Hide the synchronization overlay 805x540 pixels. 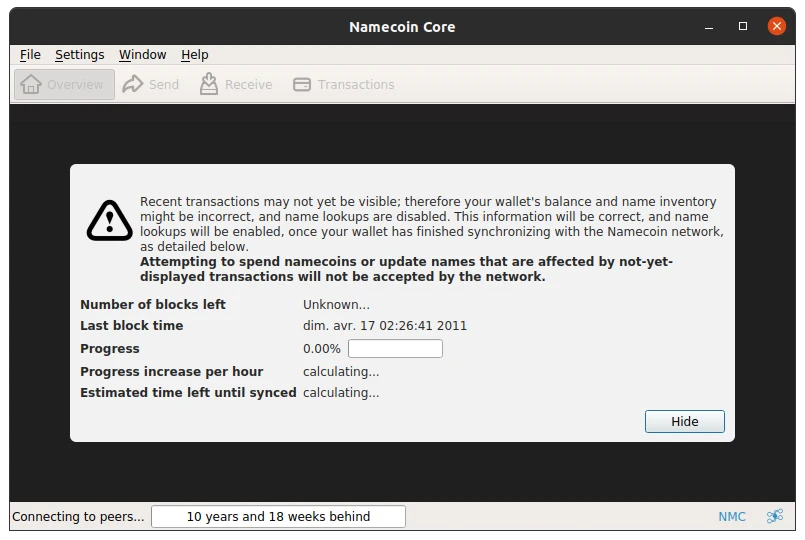pyautogui.click(x=684, y=421)
